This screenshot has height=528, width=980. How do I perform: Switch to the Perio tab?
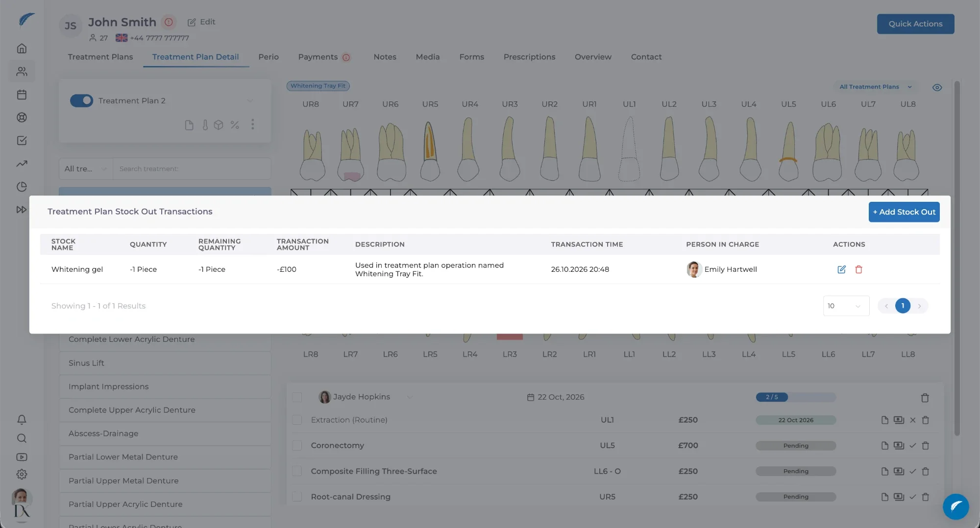pos(269,57)
